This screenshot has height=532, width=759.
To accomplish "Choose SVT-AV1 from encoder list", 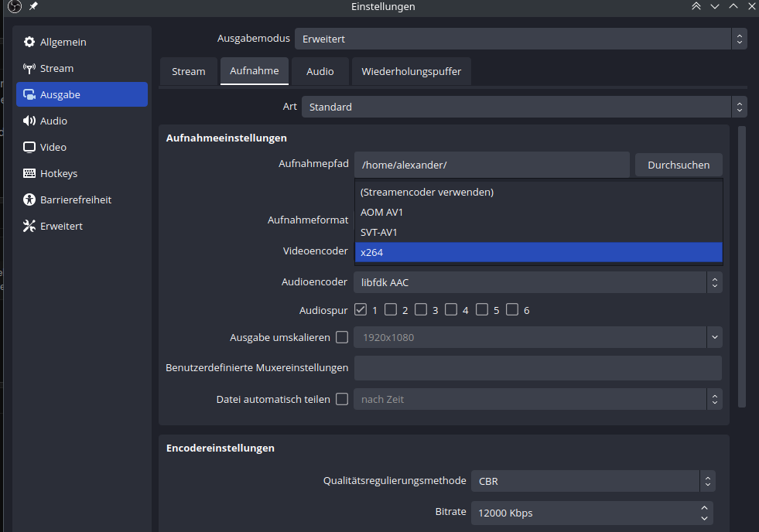I will click(x=538, y=232).
